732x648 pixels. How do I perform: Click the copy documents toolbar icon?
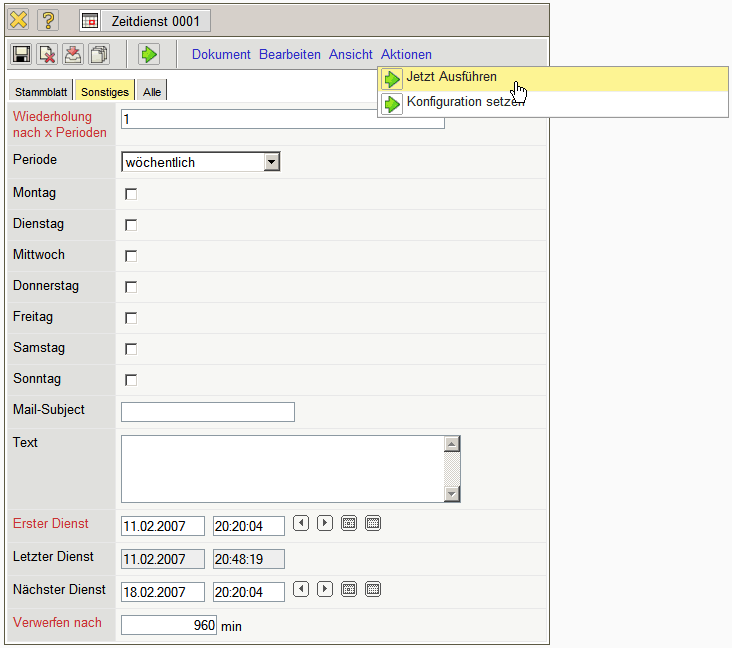(99, 55)
